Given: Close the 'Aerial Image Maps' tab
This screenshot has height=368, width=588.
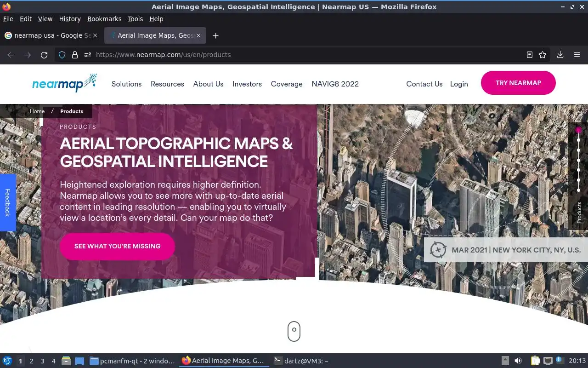Looking at the screenshot, I should pos(199,35).
